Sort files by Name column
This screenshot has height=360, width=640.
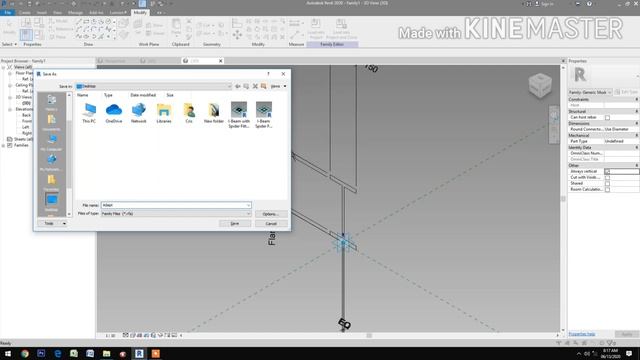[83, 95]
